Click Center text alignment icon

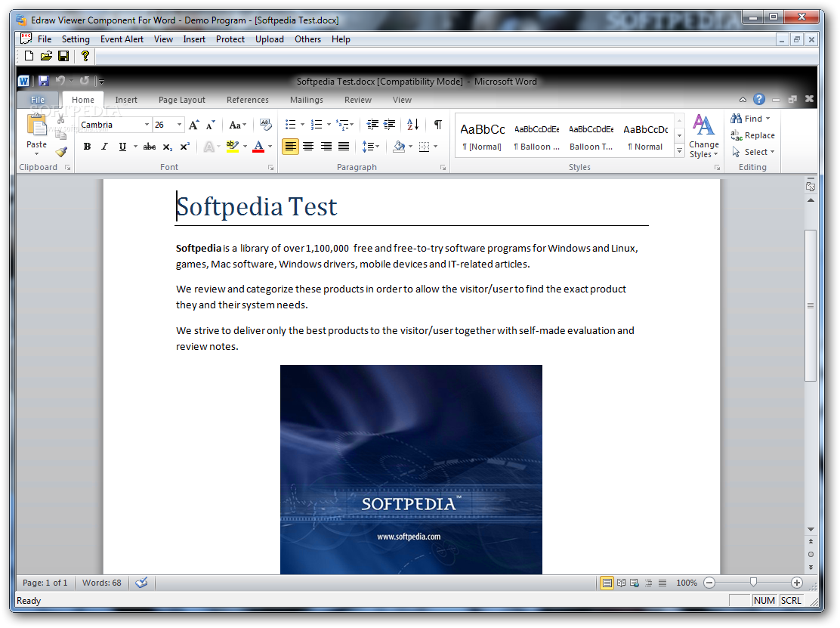308,147
